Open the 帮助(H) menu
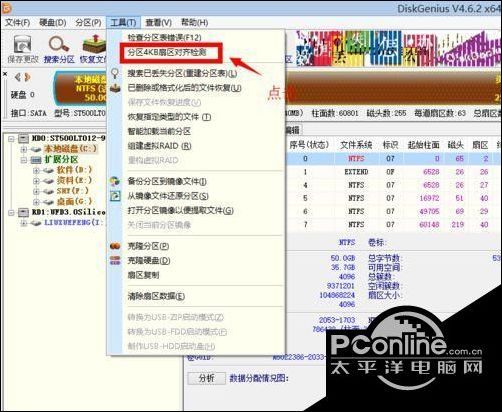 194,22
